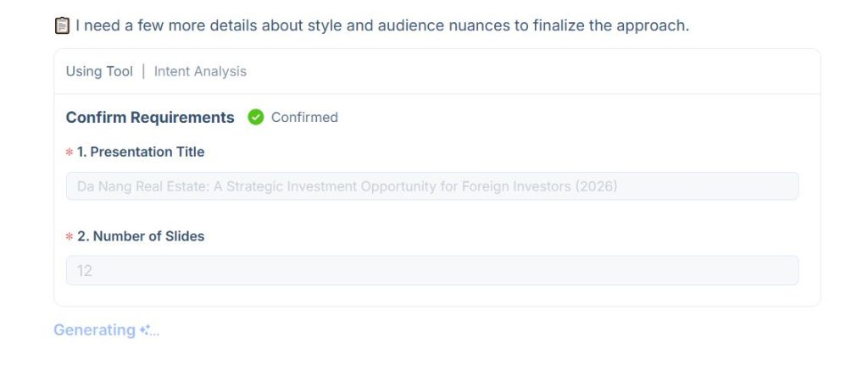
Task: Click the ellipsis dots after the Generating sparkle
Action: pyautogui.click(x=155, y=333)
